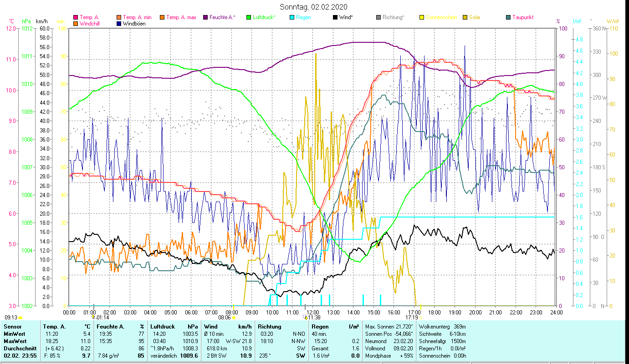
Task: Click the orange Windchill legend square
Action: pyautogui.click(x=76, y=24)
